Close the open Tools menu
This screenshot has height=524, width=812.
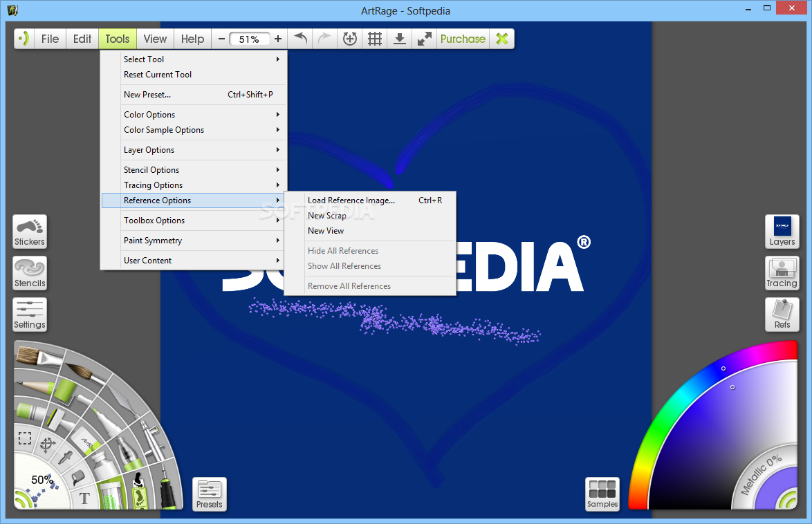[x=118, y=39]
